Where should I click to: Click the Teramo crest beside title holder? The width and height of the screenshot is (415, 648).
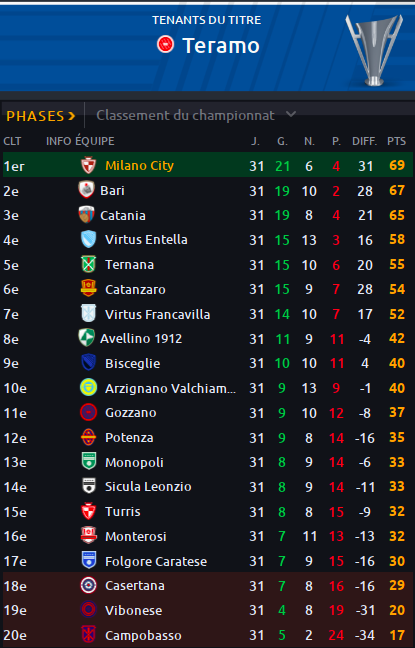(165, 44)
